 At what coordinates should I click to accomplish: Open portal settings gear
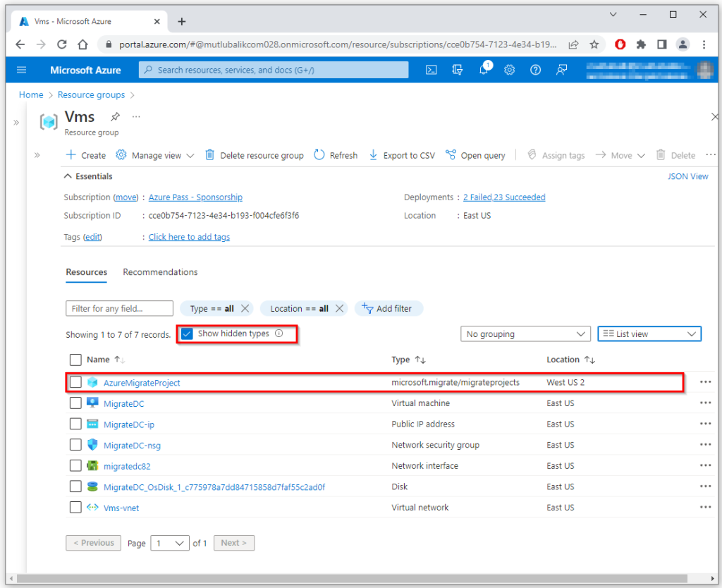(509, 70)
